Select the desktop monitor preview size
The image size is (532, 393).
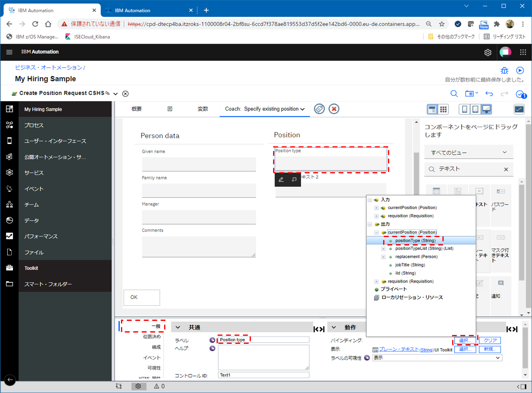point(486,109)
